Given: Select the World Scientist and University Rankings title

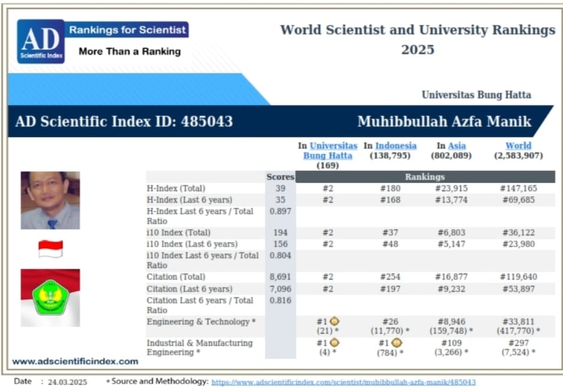Looking at the screenshot, I should point(417,39).
